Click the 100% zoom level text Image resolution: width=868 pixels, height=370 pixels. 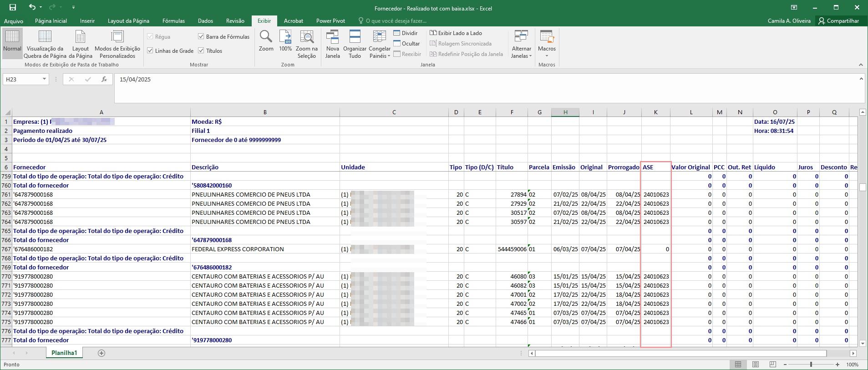point(852,365)
